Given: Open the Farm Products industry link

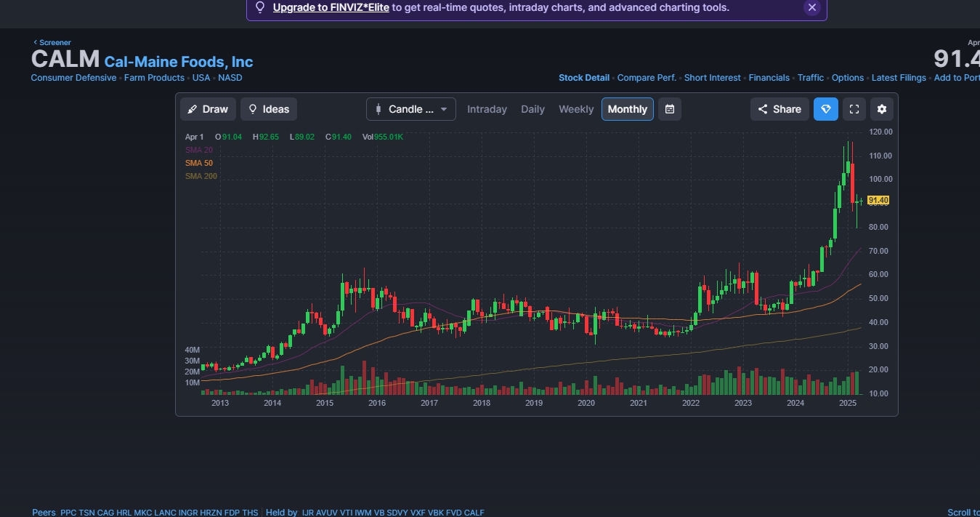Looking at the screenshot, I should [x=154, y=78].
